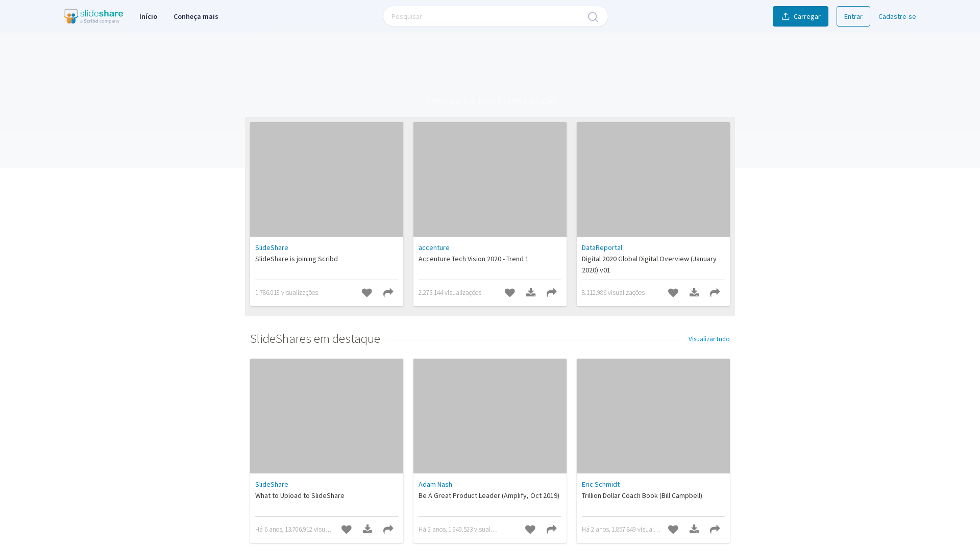Image resolution: width=980 pixels, height=551 pixels.
Task: Share "Be A Great Product Leader" presentation
Action: (x=552, y=530)
